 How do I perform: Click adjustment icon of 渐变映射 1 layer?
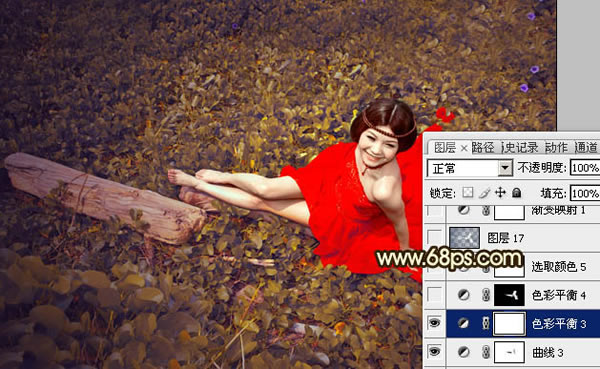[x=463, y=210]
